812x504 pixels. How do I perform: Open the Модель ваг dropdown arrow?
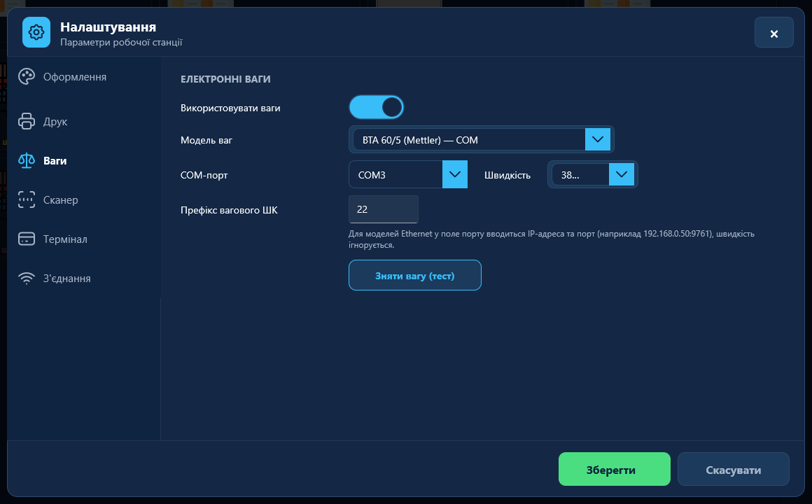598,140
